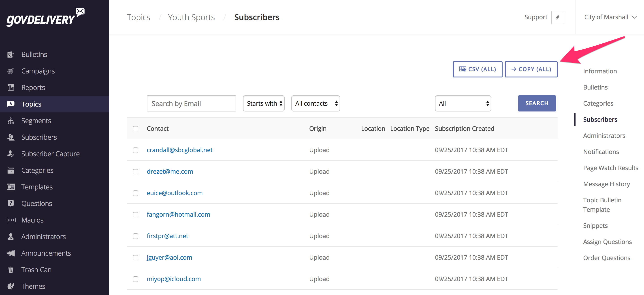Click the COPY (ALL) button
The image size is (644, 295).
(x=531, y=69)
